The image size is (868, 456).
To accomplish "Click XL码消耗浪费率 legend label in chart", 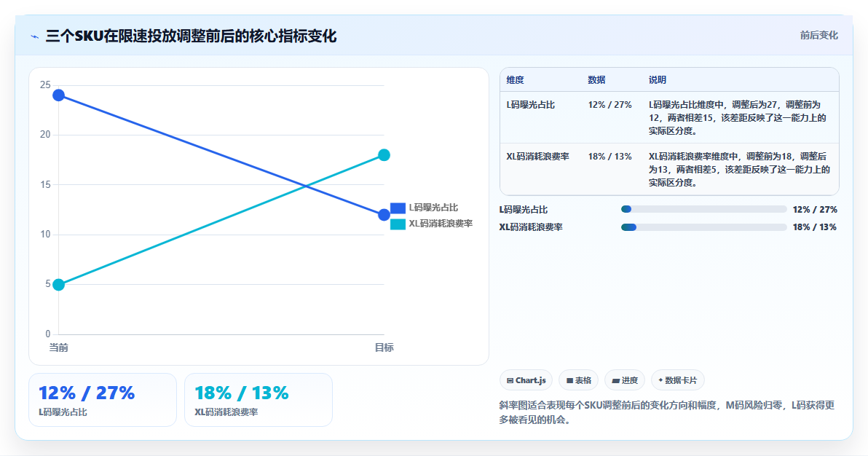I will click(441, 224).
